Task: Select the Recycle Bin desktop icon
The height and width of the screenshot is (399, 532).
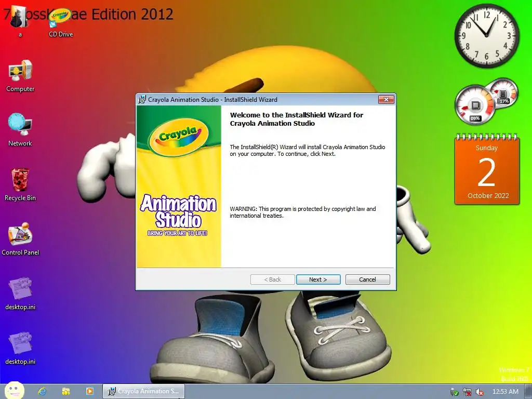Action: [x=20, y=184]
